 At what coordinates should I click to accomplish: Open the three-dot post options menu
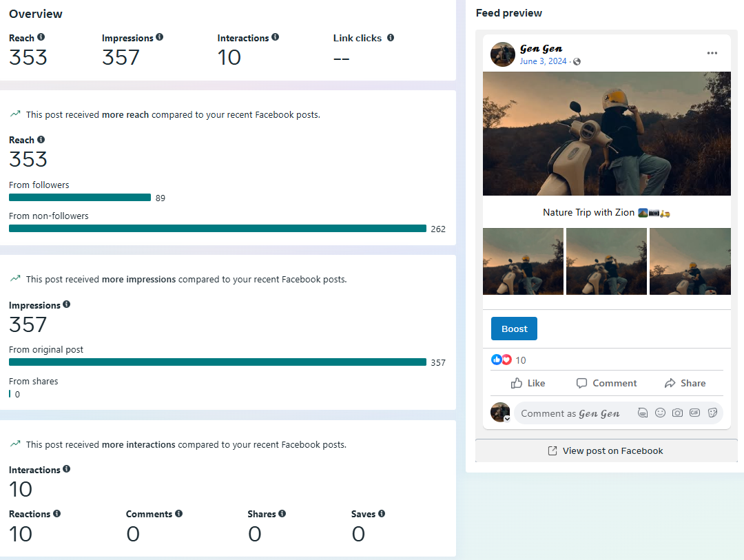[x=712, y=54]
